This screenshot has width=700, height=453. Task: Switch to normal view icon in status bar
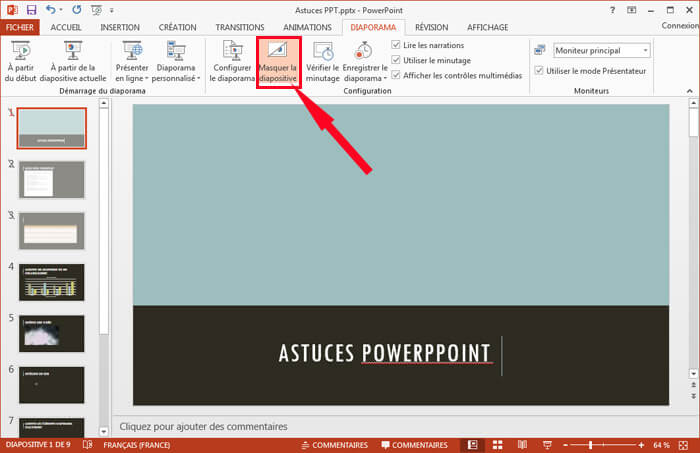(x=471, y=444)
